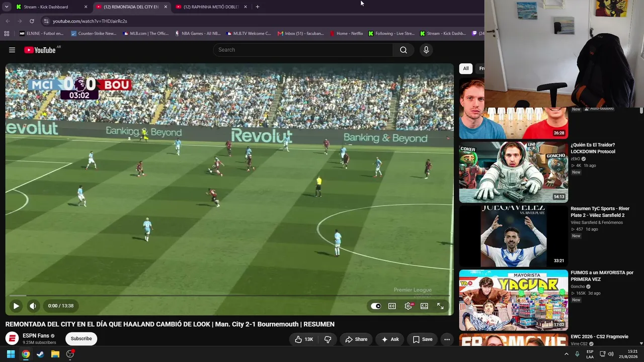Screen dimensions: 644x362
Task: Close the Stream - Kick Dashboard tab
Action: point(86,7)
